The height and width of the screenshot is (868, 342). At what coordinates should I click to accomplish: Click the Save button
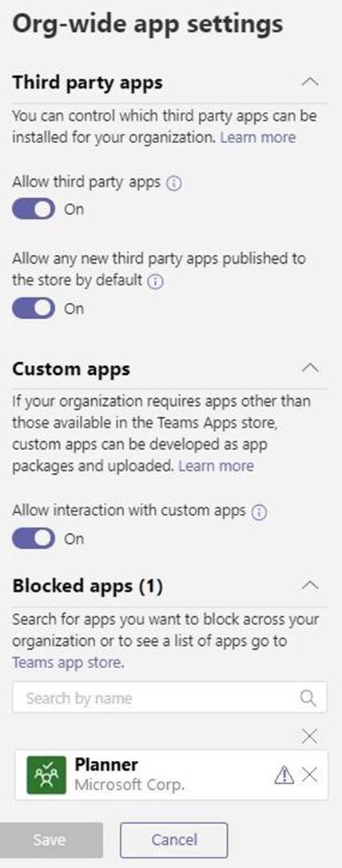pos(51,840)
